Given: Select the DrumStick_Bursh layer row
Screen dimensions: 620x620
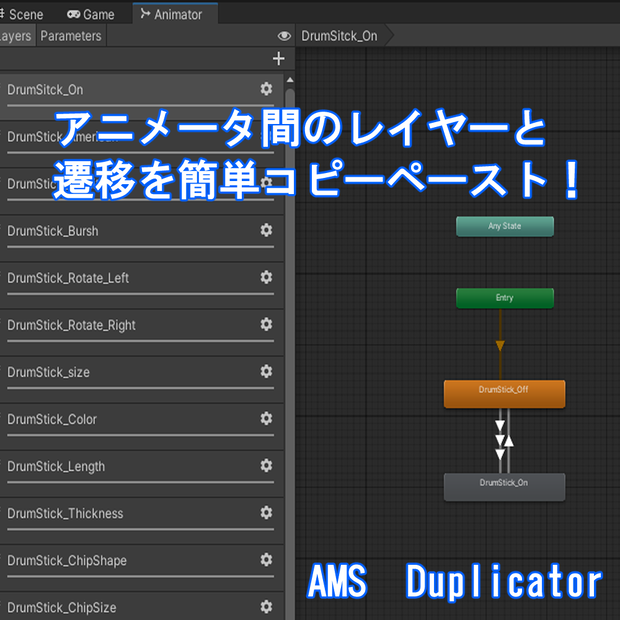Looking at the screenshot, I should pos(142,238).
